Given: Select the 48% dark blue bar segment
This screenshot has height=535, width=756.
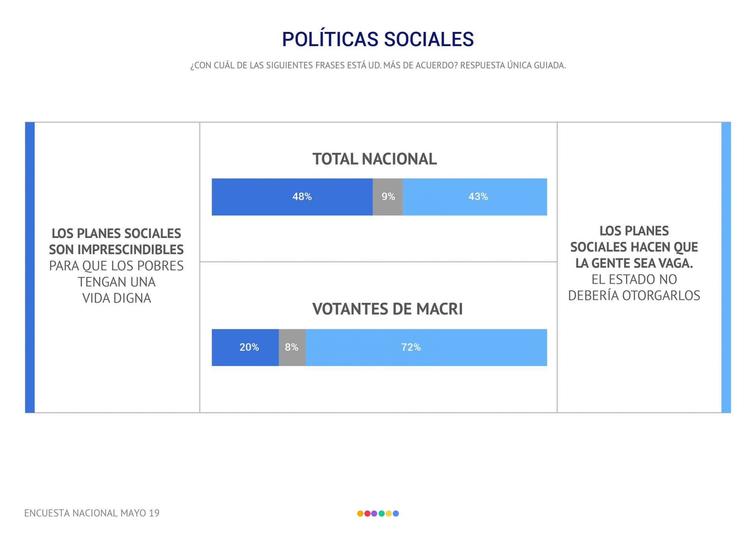Looking at the screenshot, I should point(292,197).
